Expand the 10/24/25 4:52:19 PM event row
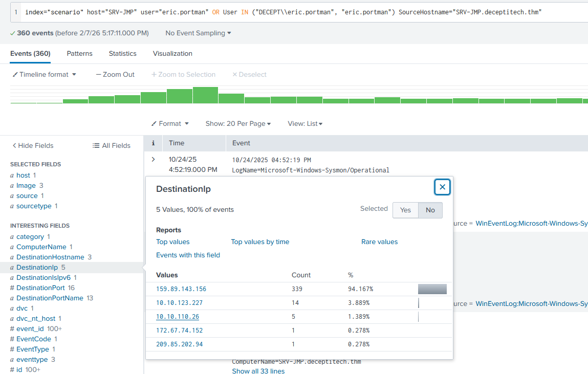588x374 pixels. pyautogui.click(x=153, y=159)
